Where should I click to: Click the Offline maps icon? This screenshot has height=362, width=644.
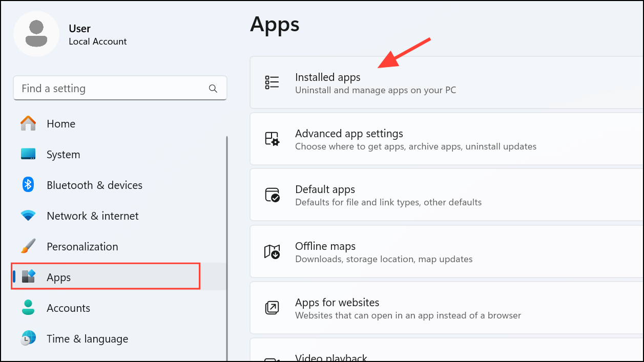272,251
